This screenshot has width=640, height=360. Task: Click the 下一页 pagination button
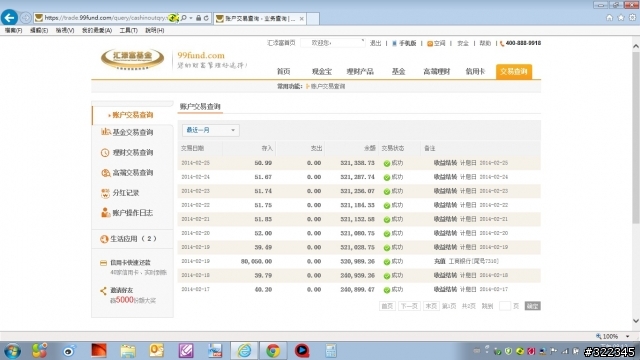point(409,306)
